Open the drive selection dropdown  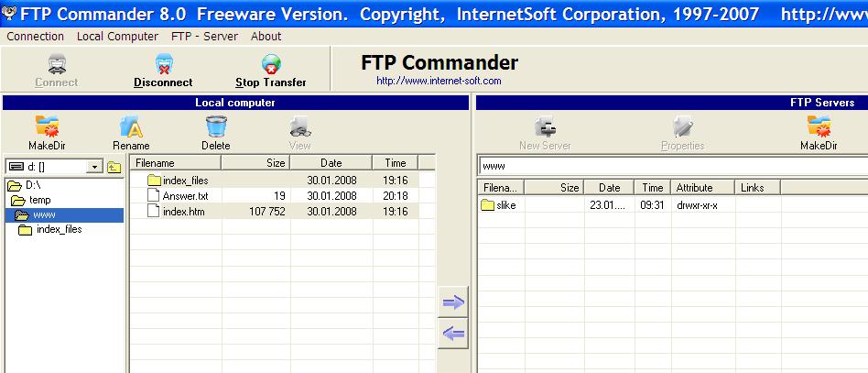pos(93,167)
